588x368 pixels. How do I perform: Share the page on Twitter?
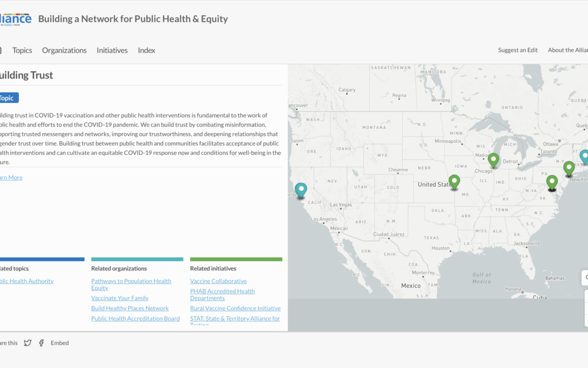coord(27,343)
